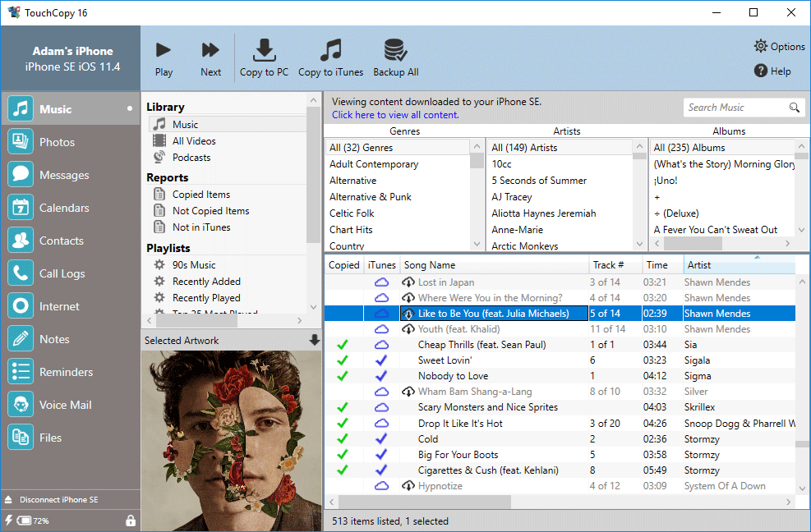
Task: Open the Internet section
Action: [71, 306]
